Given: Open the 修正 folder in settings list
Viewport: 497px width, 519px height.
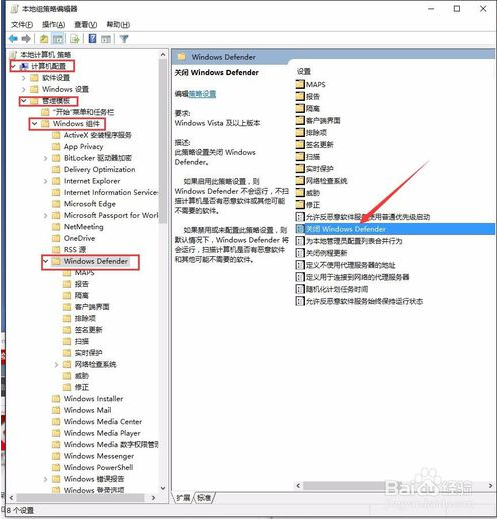Looking at the screenshot, I should (308, 205).
